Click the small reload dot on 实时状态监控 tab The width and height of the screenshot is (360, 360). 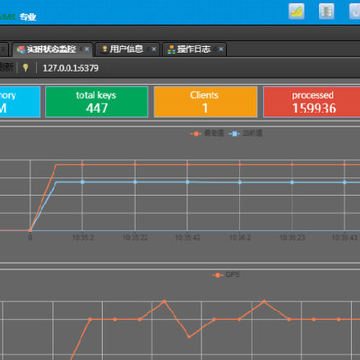coord(81,49)
